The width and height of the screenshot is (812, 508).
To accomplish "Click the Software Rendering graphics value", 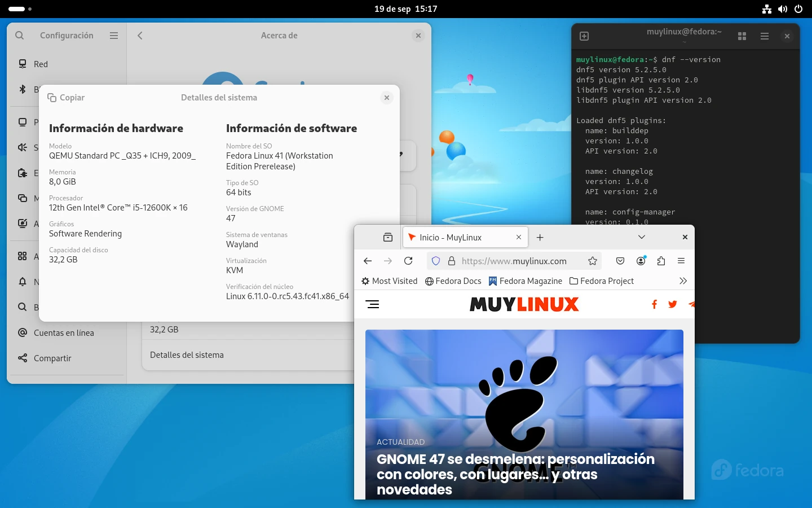I will [x=85, y=234].
